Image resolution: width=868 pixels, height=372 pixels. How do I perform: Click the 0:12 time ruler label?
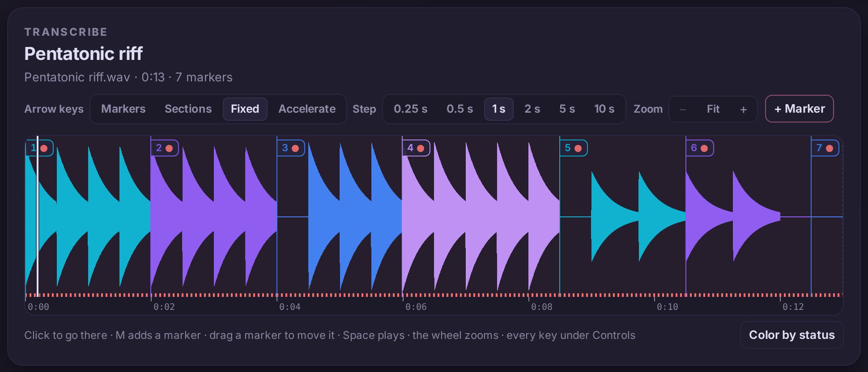[793, 307]
